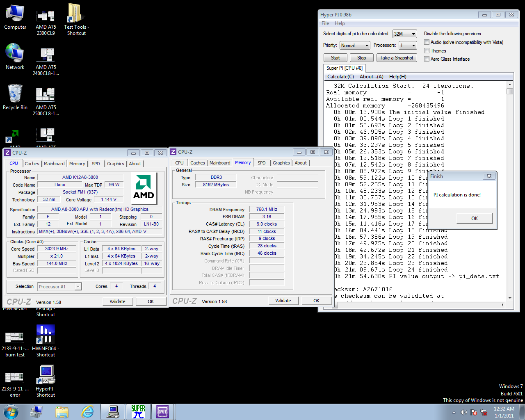
Task: Launch Internet Explorer from the taskbar
Action: [88, 412]
